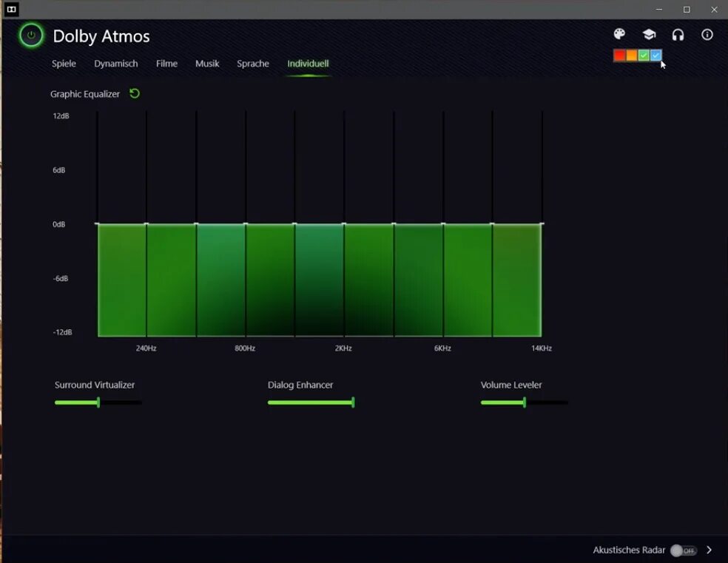Click the 240Hz equalizer band handle
Screen dimensions: 728x563
(x=146, y=223)
